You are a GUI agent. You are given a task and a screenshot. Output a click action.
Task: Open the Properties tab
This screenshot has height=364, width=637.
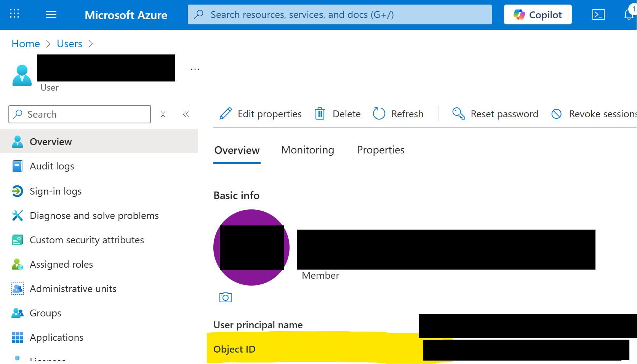coord(380,150)
